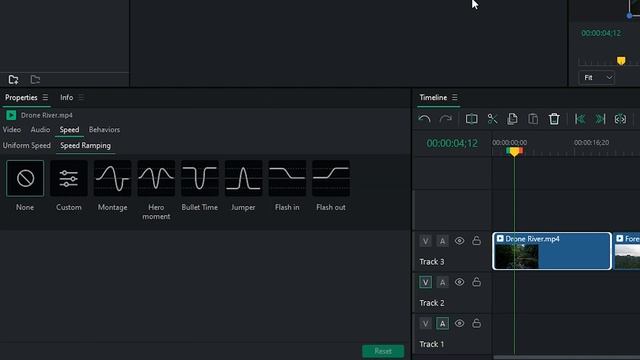
Task: Toggle video V button on Track 1
Action: [x=425, y=324]
